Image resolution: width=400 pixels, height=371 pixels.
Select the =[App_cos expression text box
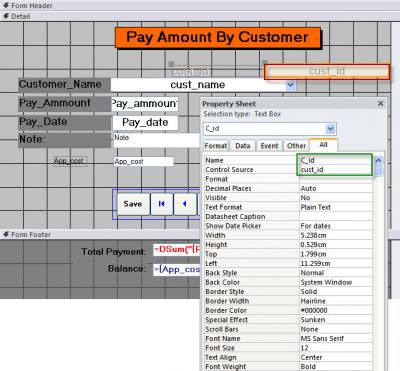[x=177, y=269]
